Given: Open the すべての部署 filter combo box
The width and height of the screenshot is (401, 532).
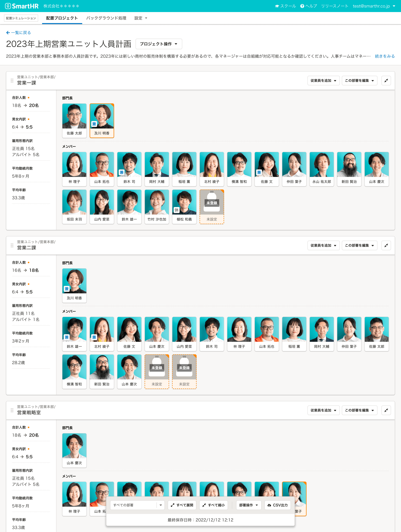Looking at the screenshot, I should tap(137, 505).
